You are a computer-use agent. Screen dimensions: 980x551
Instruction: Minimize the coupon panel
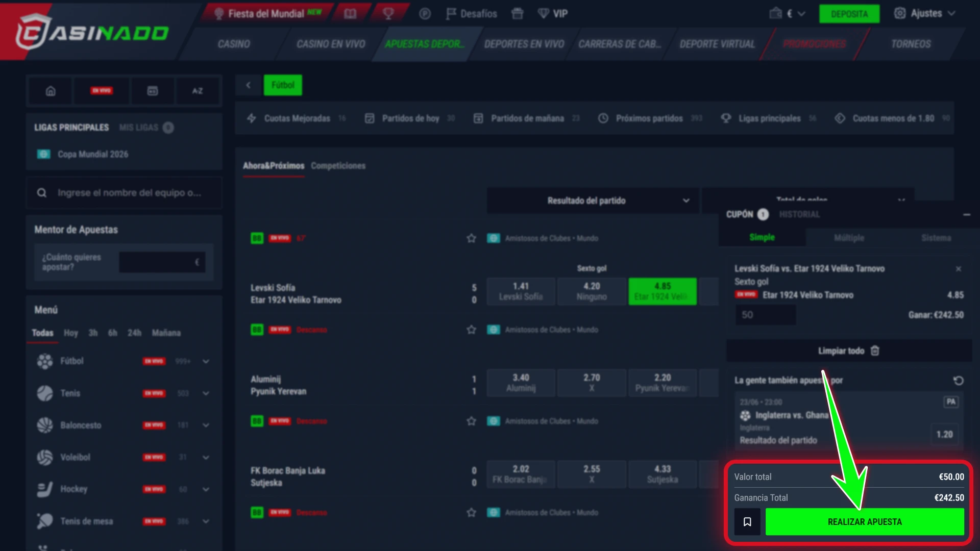coord(966,215)
